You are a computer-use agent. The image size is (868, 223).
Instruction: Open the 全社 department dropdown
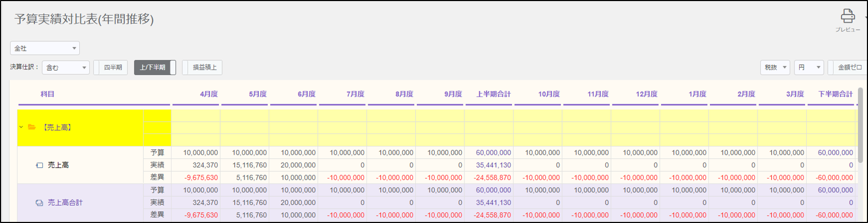coord(45,48)
